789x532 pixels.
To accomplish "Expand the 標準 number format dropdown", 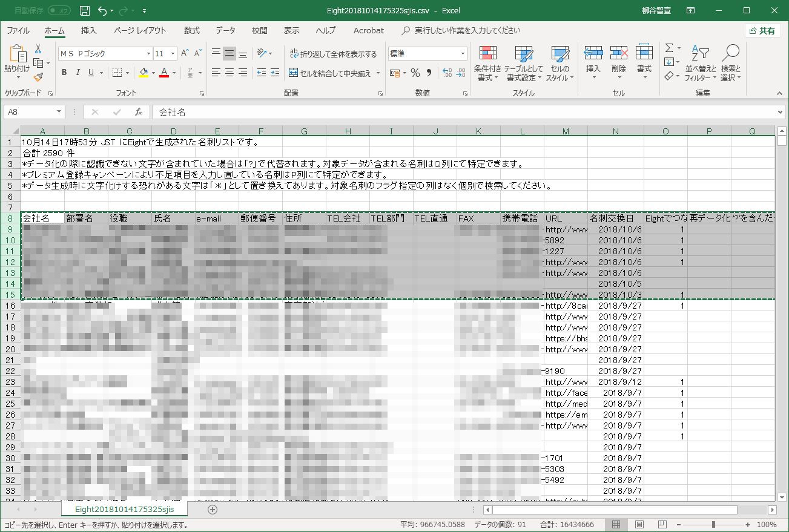I will click(x=463, y=54).
